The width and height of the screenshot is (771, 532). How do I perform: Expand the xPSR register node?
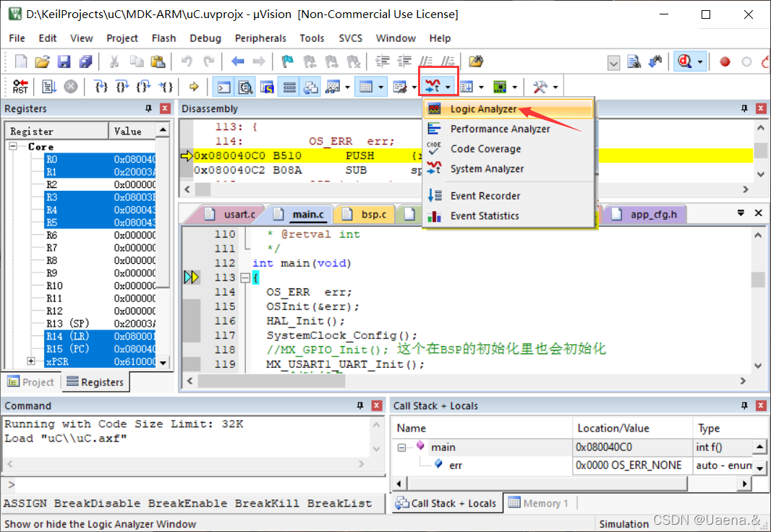tap(31, 361)
